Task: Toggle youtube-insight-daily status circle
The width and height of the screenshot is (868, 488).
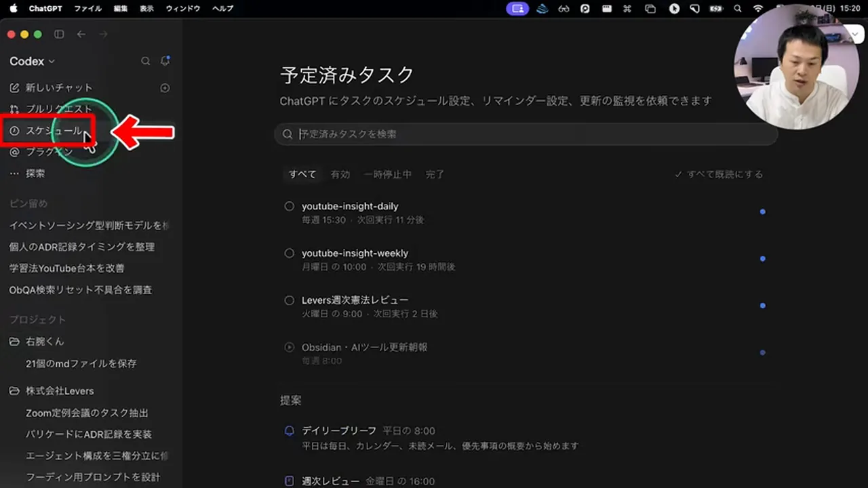Action: click(290, 206)
